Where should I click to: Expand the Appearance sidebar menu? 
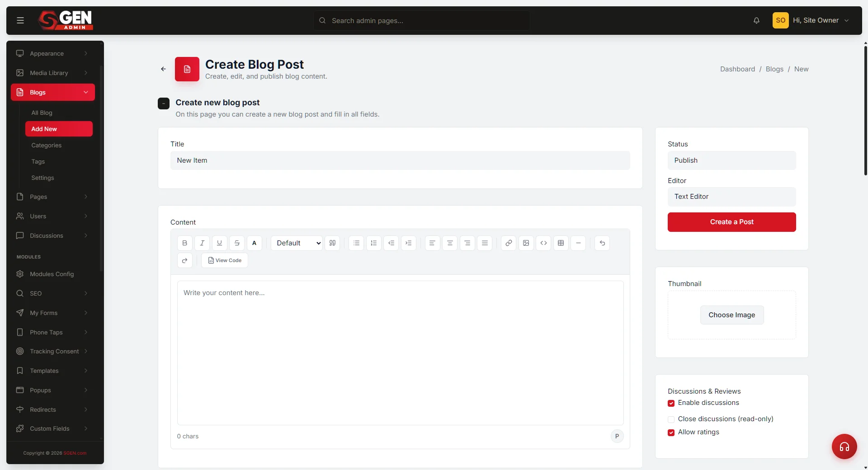click(x=53, y=53)
